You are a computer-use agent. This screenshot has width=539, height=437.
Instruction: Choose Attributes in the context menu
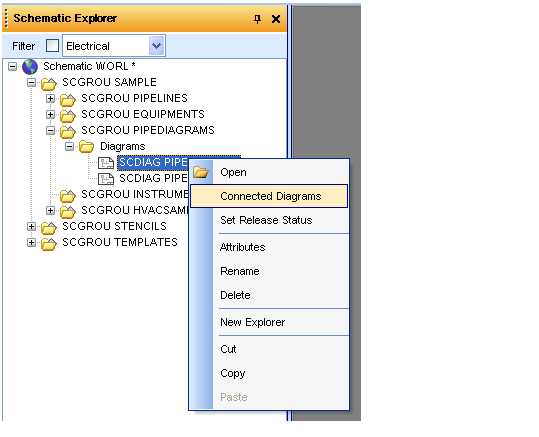[x=243, y=247]
